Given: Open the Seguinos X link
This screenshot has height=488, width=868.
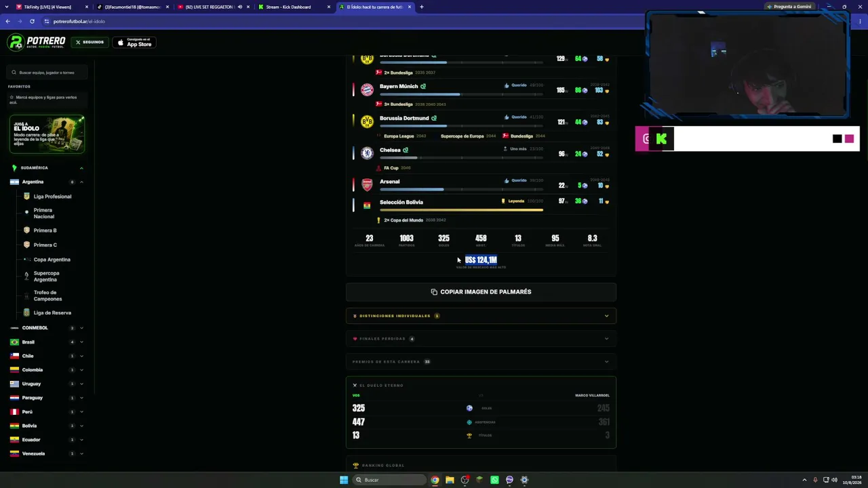Looking at the screenshot, I should click(90, 42).
